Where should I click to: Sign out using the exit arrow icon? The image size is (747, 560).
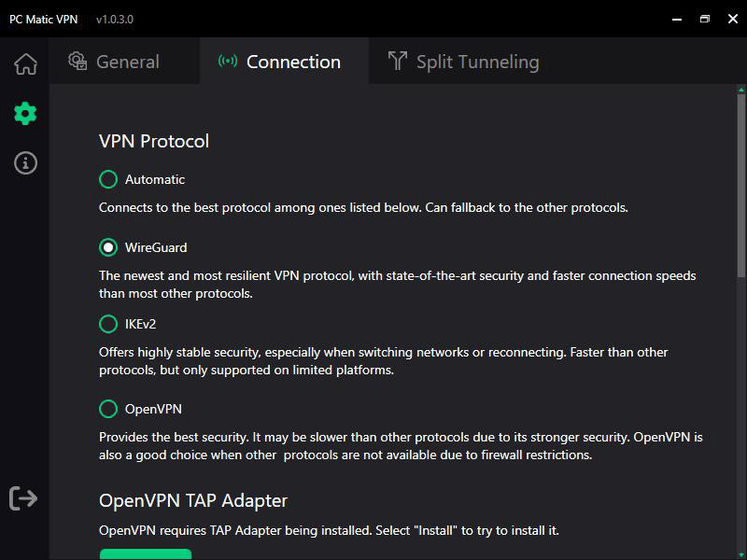pos(23,498)
